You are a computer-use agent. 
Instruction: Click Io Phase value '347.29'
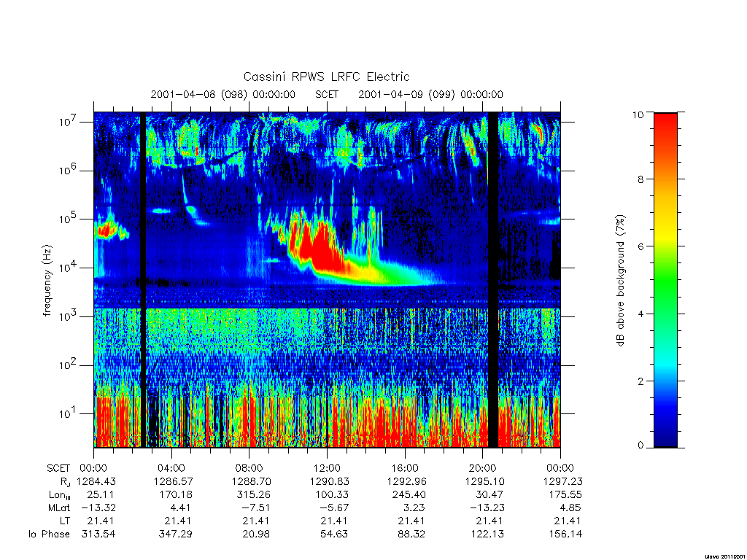[x=175, y=534]
